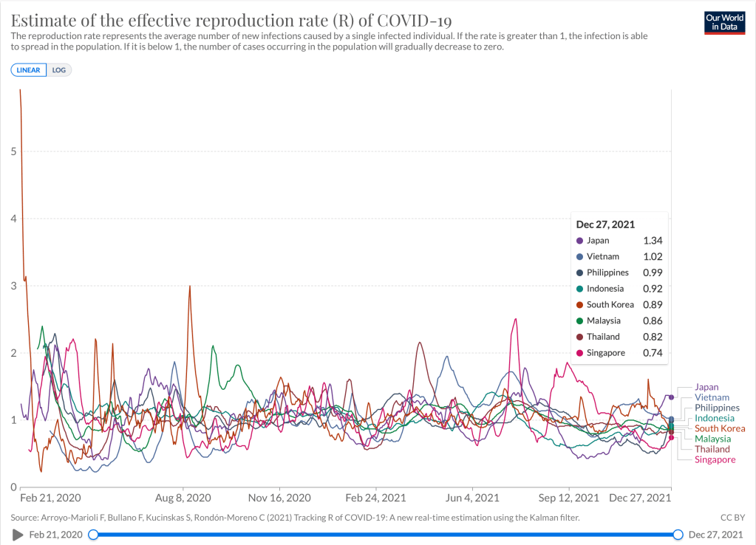
Task: Click the Philippines legend label
Action: tap(717, 408)
